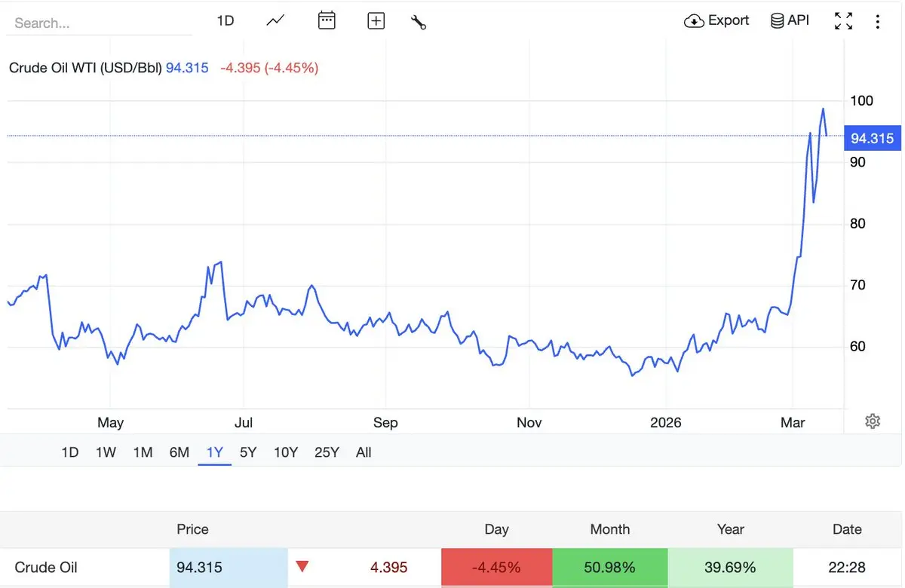
Task: Select the 1M range tab
Action: (x=143, y=452)
